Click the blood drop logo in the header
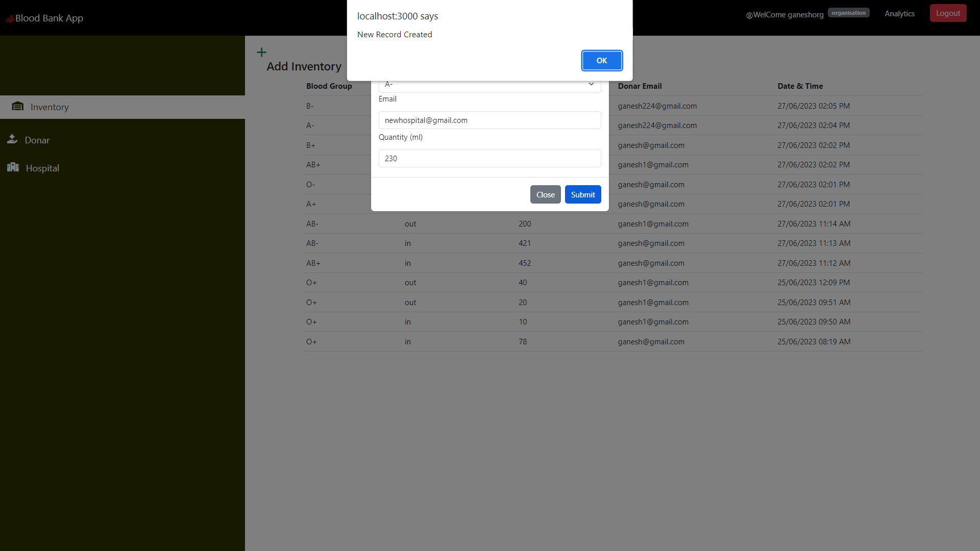The image size is (980, 551). pos(9,18)
